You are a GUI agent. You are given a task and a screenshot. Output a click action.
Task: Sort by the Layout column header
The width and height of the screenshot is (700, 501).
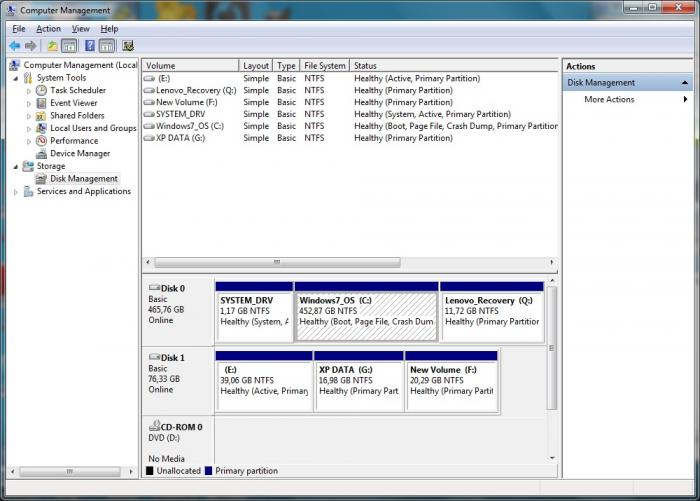point(256,66)
